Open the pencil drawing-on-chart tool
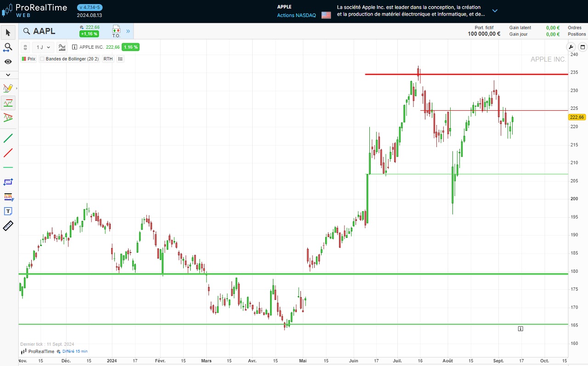Image resolution: width=588 pixels, height=366 pixels. pyautogui.click(x=8, y=88)
